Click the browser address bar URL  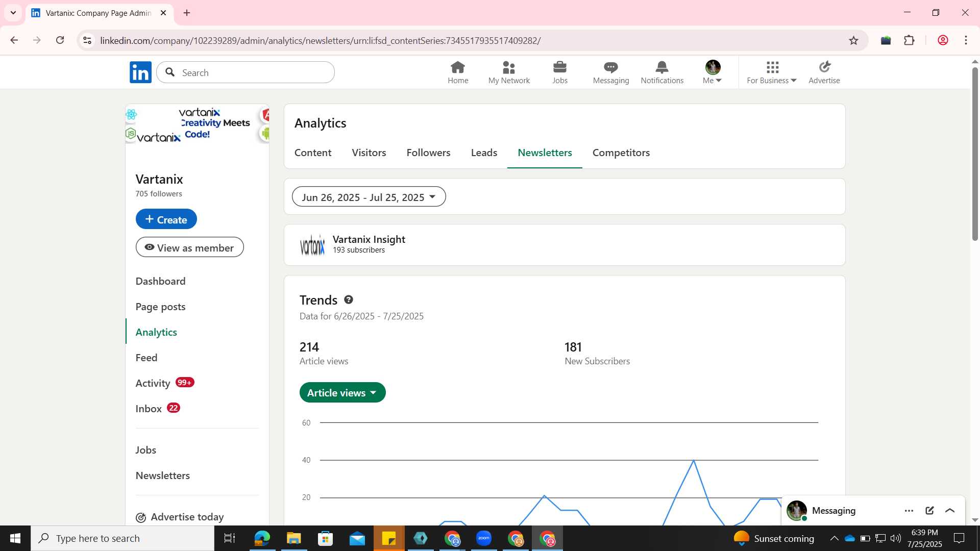tap(321, 40)
